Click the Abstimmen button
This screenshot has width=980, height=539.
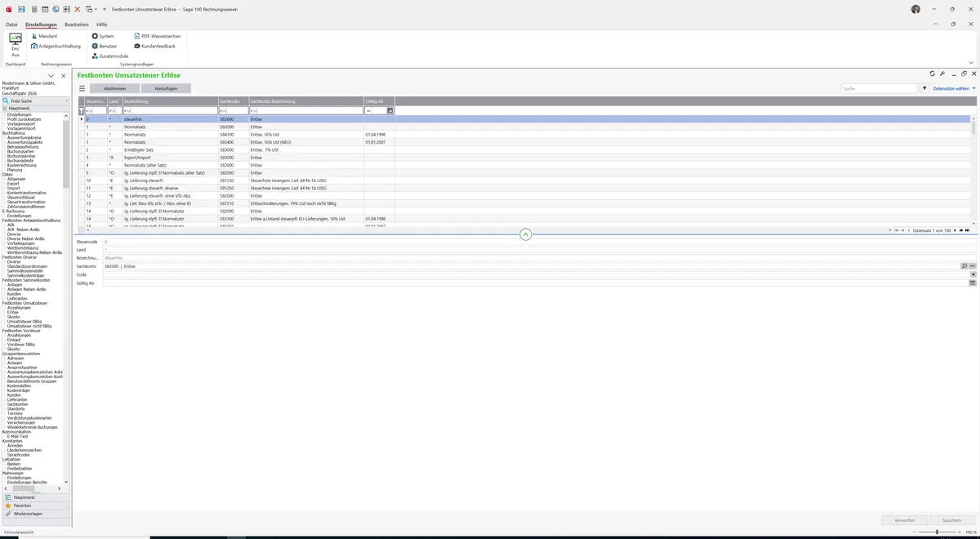click(x=114, y=88)
